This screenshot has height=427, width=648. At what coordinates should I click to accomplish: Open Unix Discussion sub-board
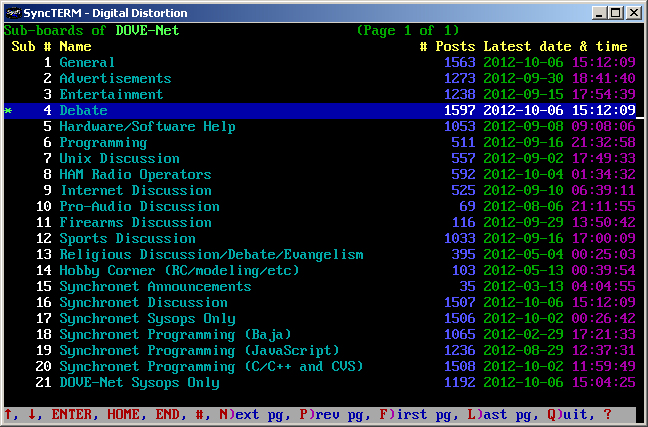(119, 158)
